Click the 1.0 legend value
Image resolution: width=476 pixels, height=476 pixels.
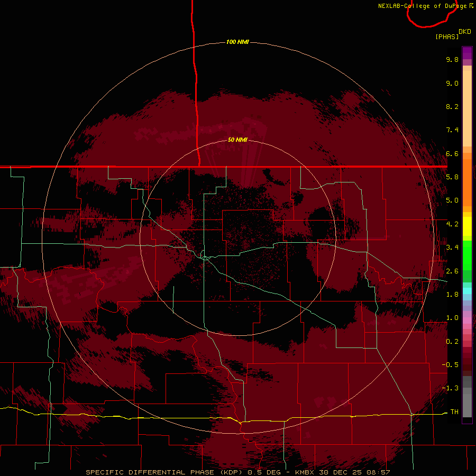(x=452, y=318)
